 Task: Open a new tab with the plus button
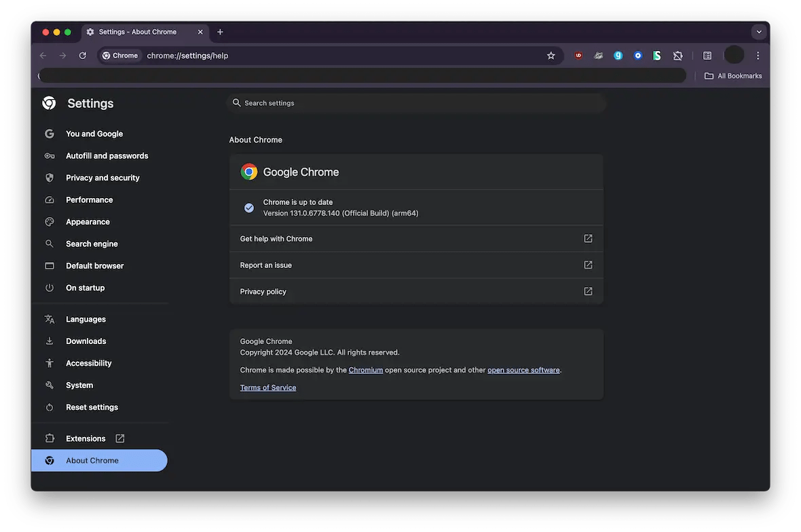click(220, 32)
